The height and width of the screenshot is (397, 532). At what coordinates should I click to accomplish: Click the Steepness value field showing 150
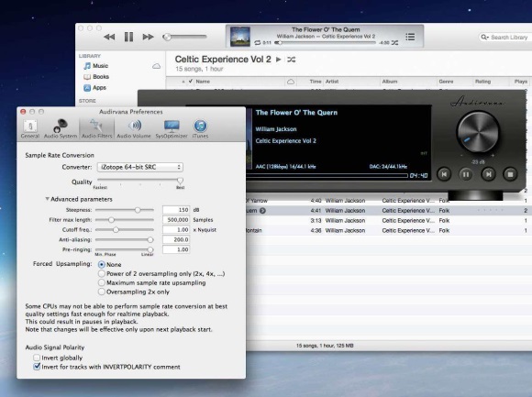[x=176, y=210]
